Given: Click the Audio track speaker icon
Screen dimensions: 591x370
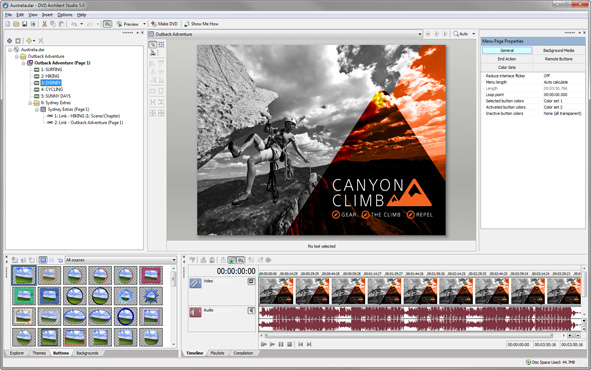Looking at the screenshot, I should pyautogui.click(x=195, y=312).
